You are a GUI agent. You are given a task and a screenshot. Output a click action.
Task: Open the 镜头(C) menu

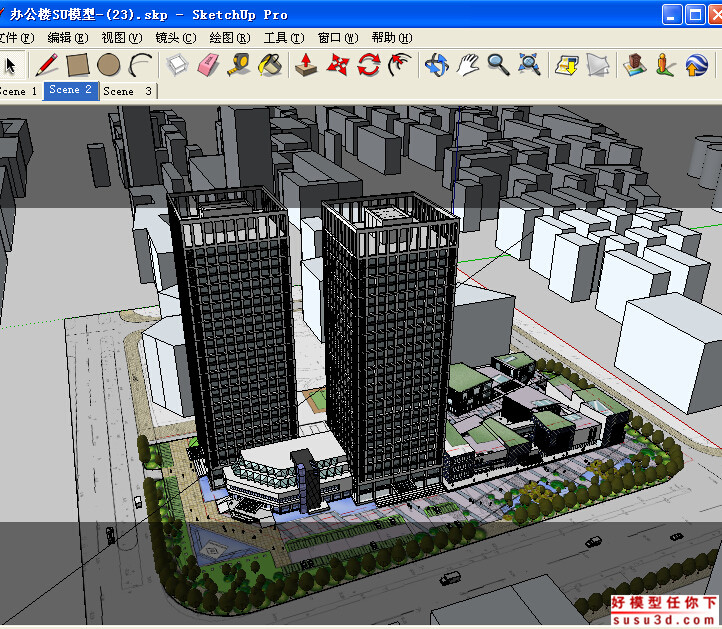tap(176, 38)
